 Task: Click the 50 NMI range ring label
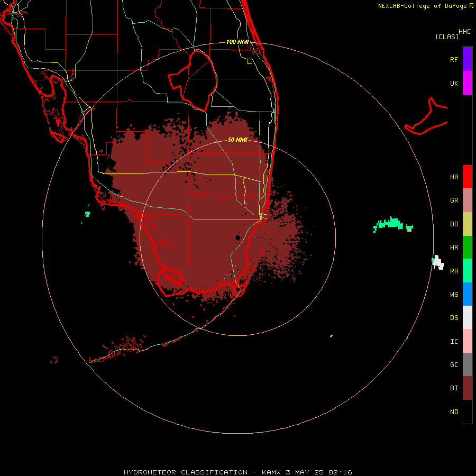tap(237, 140)
